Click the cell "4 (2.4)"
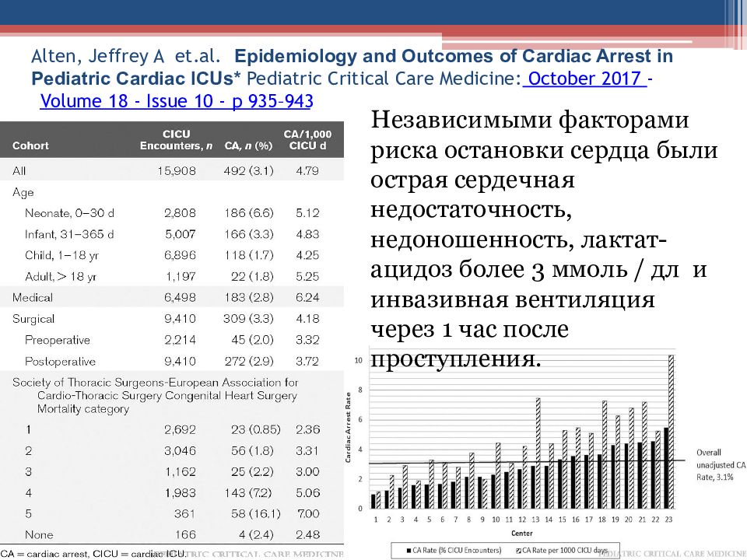The height and width of the screenshot is (560, 747). pyautogui.click(x=256, y=535)
